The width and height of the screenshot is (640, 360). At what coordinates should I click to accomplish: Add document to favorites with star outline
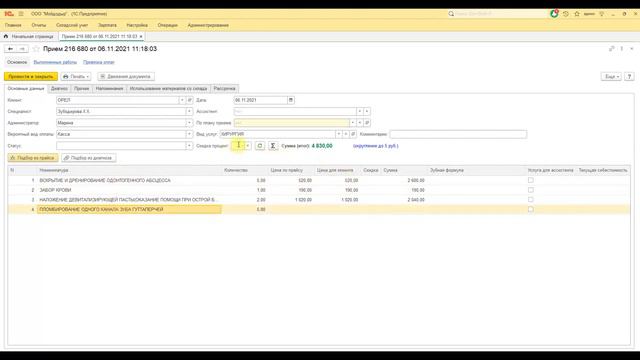point(36,49)
